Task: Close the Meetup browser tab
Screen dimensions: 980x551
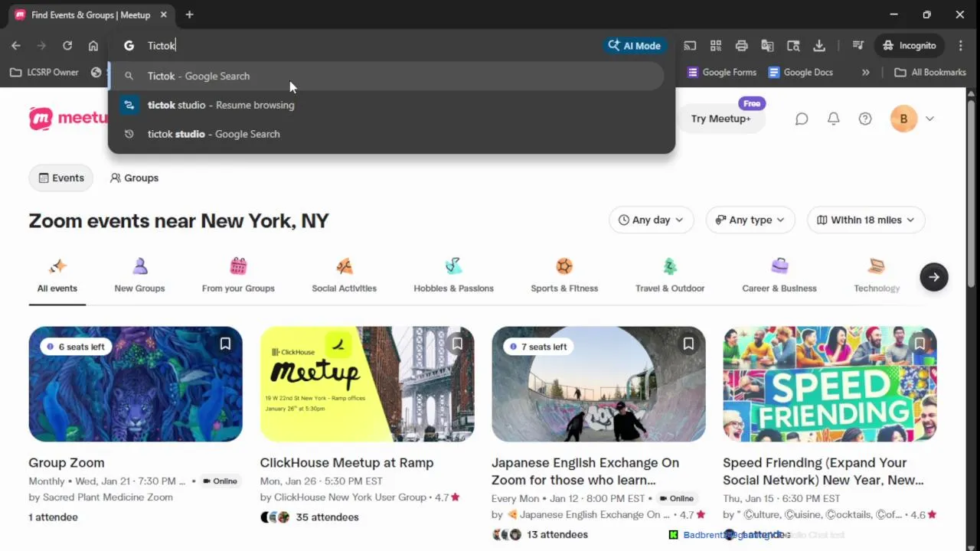Action: (x=164, y=15)
